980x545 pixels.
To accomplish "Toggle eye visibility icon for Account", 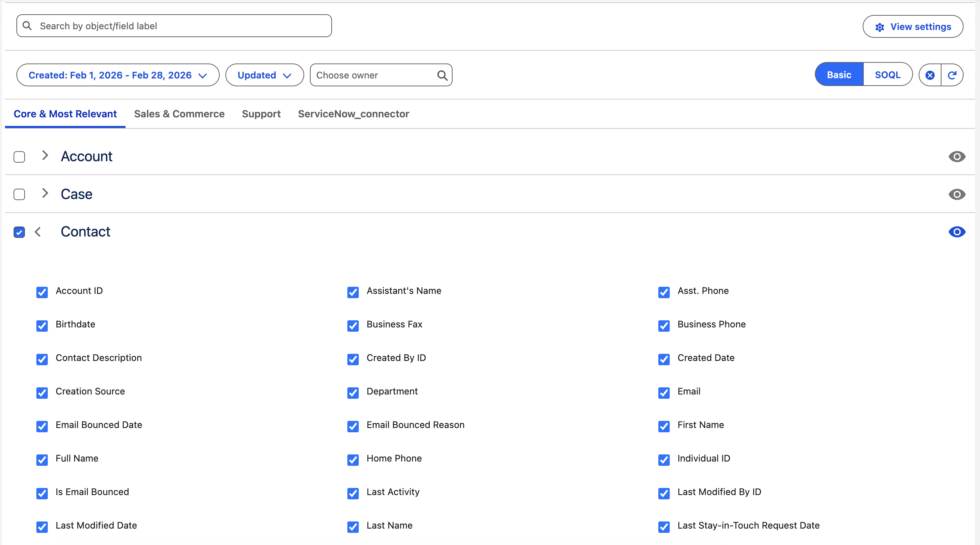I will pyautogui.click(x=956, y=157).
